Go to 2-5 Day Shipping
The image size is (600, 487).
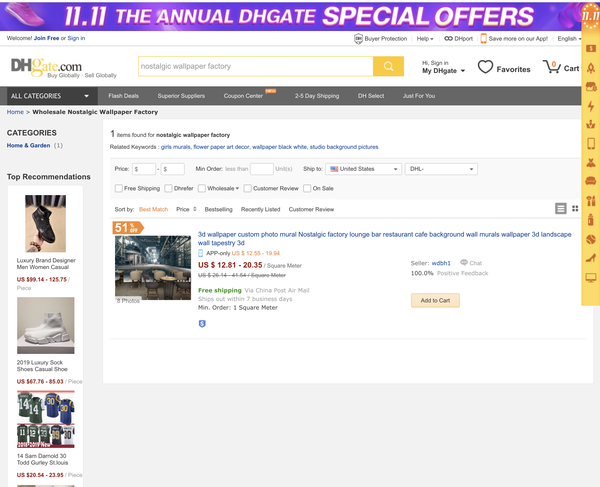tap(317, 96)
